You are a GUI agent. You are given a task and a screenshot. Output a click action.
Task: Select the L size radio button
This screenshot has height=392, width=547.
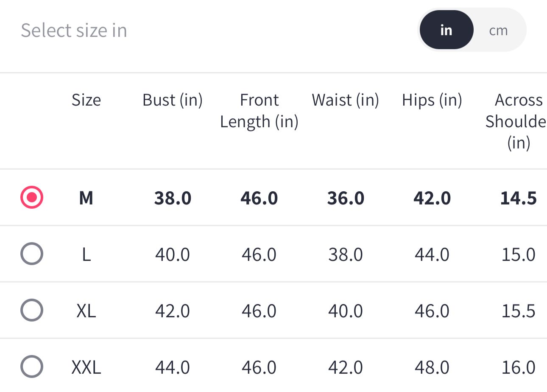pyautogui.click(x=32, y=254)
